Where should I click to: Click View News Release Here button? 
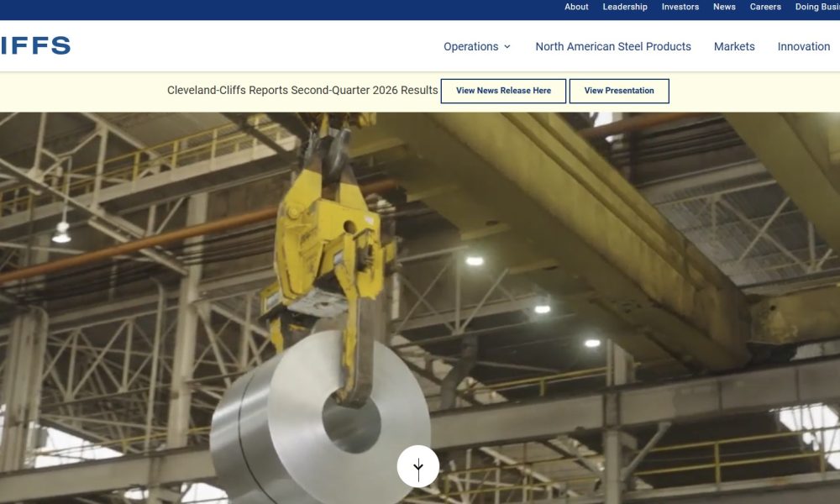(x=503, y=91)
